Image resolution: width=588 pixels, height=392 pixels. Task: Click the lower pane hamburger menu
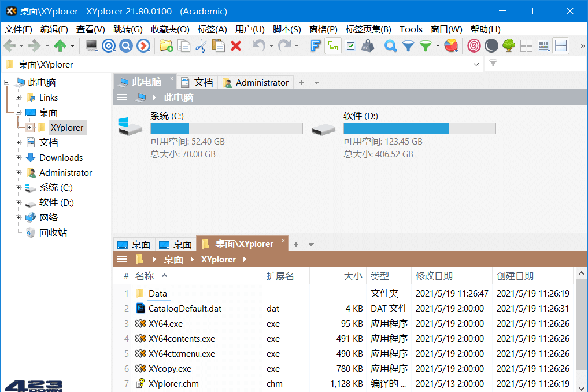pos(122,259)
